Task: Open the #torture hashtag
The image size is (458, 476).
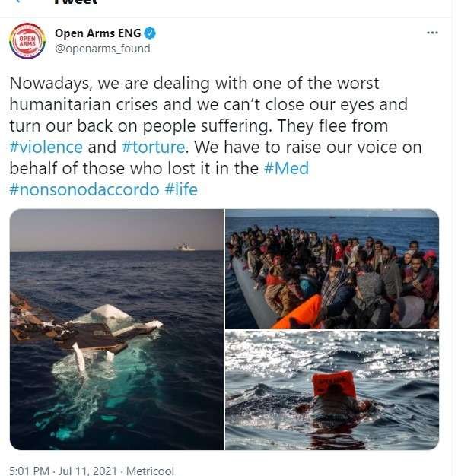Action: 154,148
